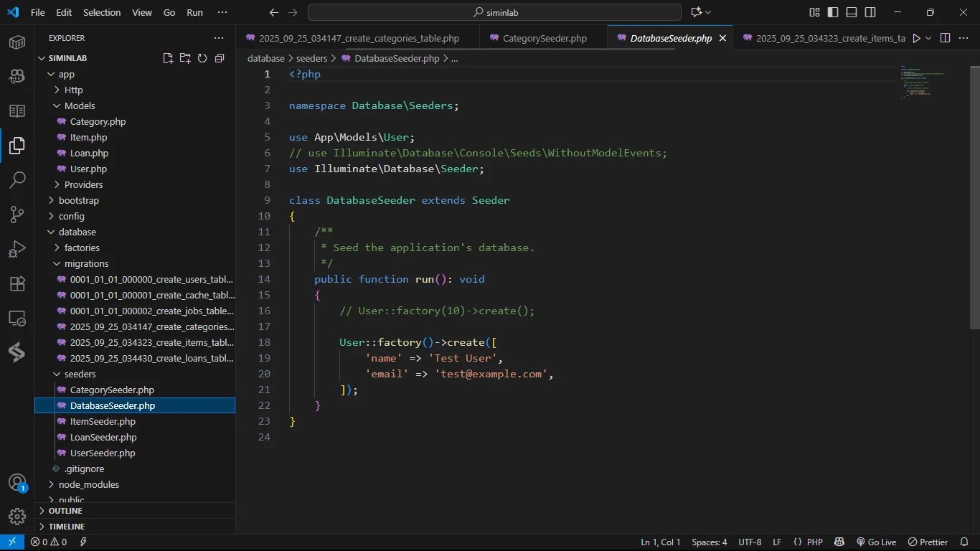Click the New File icon in explorer
The height and width of the screenshot is (551, 980).
pos(168,58)
